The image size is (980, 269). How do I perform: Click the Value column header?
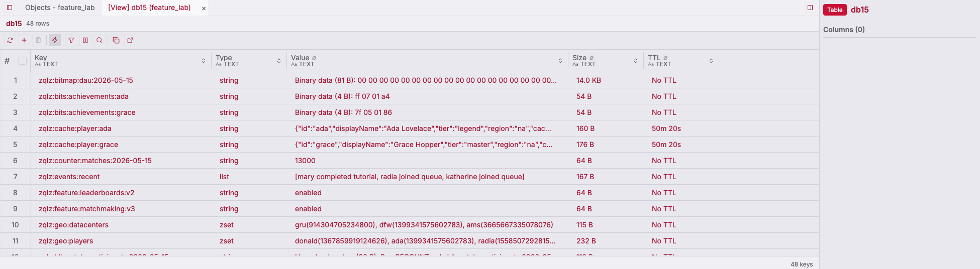[427, 61]
